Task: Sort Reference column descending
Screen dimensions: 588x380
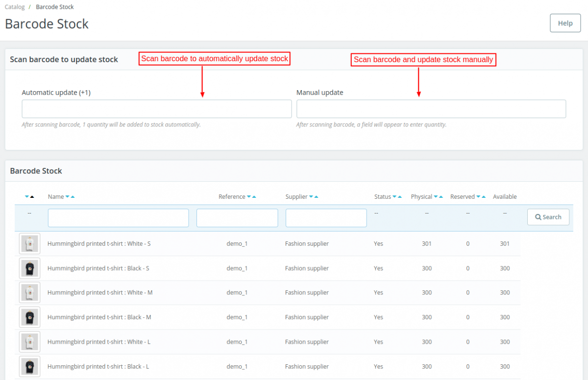Action: pos(249,197)
